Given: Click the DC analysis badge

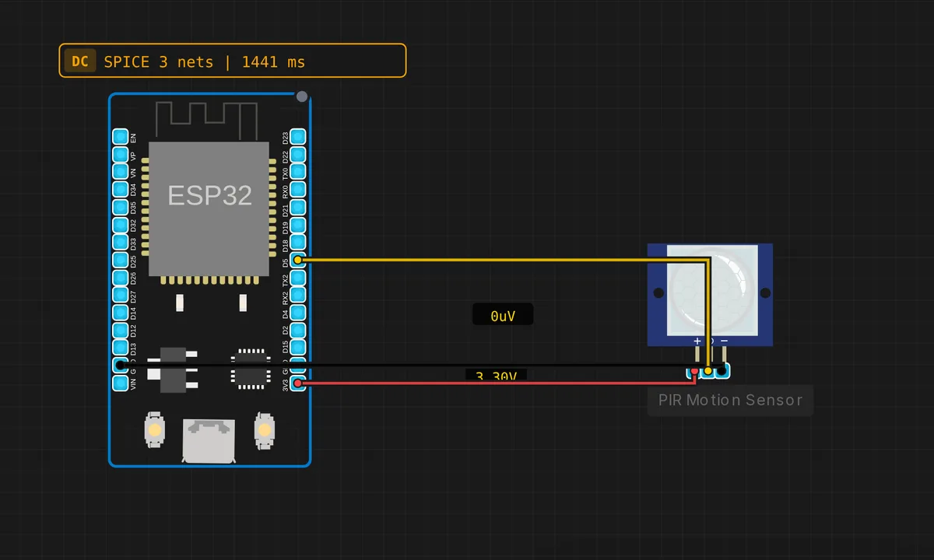Looking at the screenshot, I should click(80, 61).
